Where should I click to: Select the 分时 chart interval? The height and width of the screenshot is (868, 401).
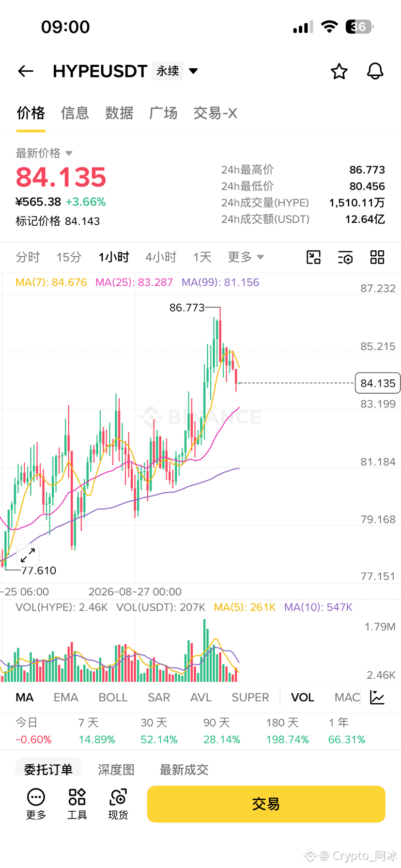pos(28,257)
